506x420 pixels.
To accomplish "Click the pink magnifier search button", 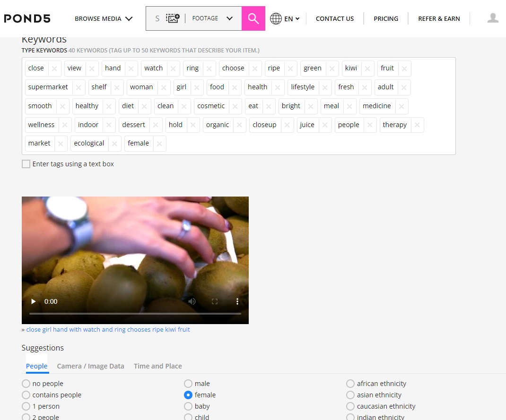I will pyautogui.click(x=253, y=18).
